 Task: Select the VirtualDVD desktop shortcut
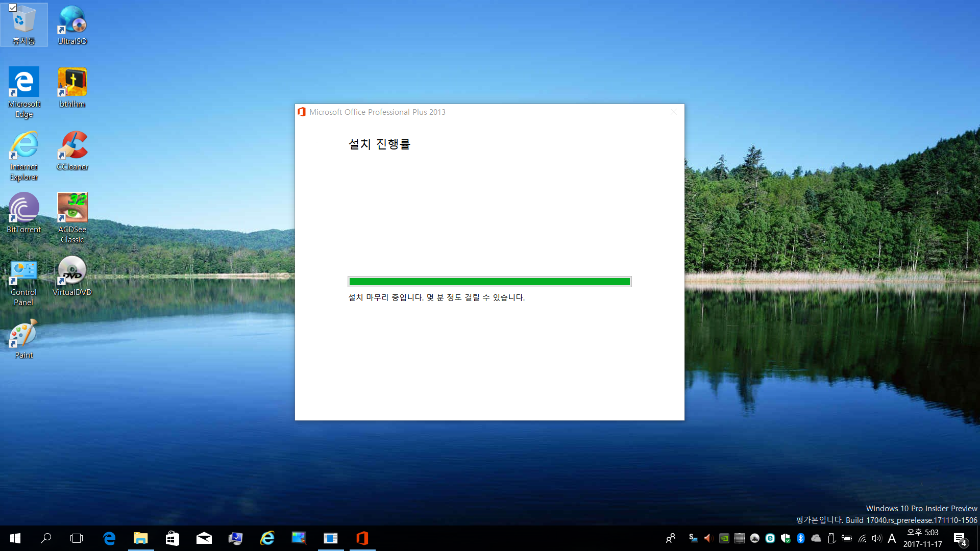(x=72, y=276)
